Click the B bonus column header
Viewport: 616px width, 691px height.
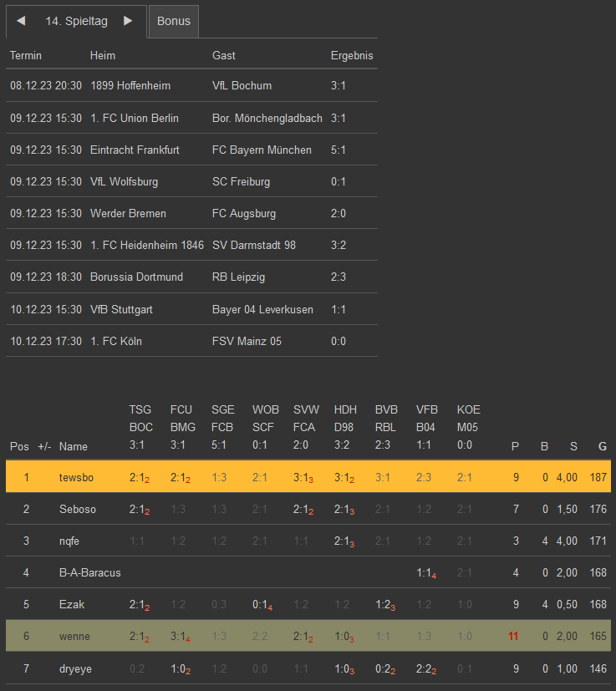tap(544, 446)
